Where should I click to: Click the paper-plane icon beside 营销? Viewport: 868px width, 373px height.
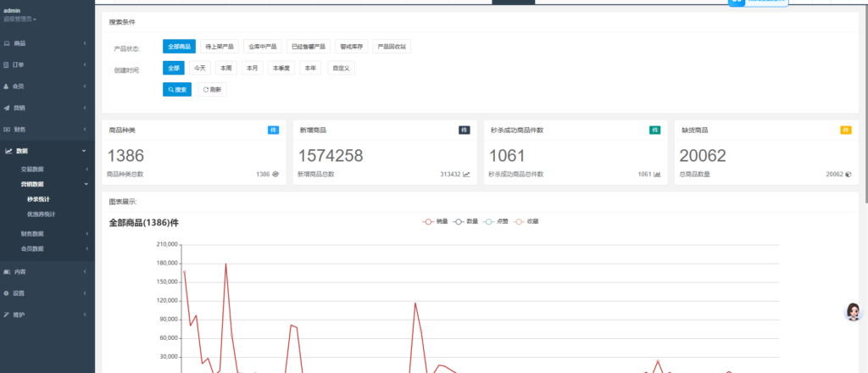7,108
